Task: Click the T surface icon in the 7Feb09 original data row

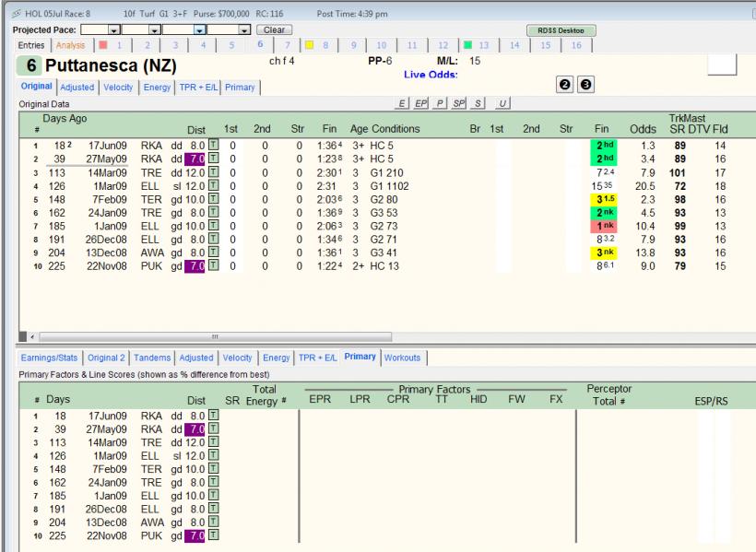Action: 213,199
